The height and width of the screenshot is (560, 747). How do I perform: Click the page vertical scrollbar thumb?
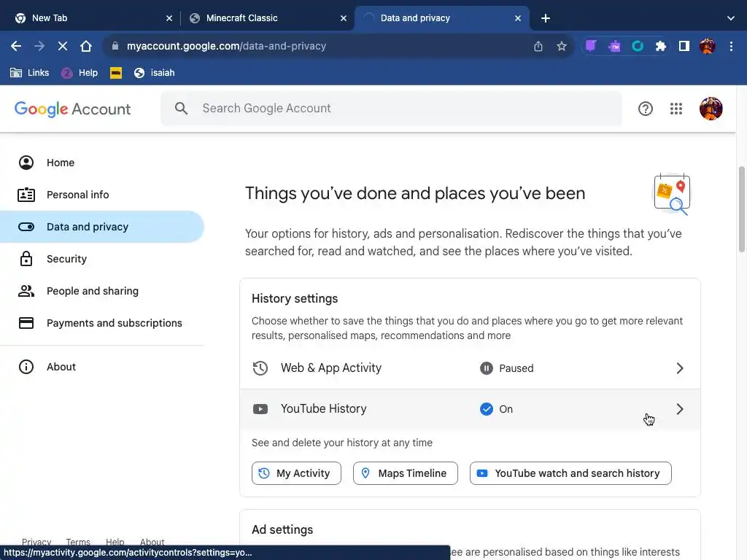pos(741,209)
